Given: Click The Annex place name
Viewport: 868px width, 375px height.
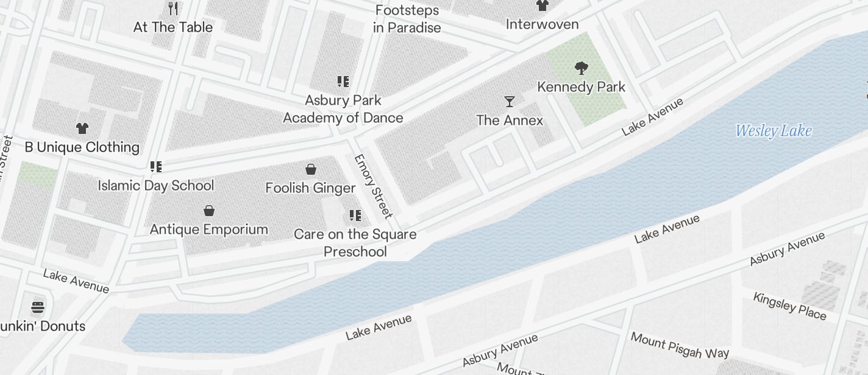Looking at the screenshot, I should pyautogui.click(x=510, y=121).
